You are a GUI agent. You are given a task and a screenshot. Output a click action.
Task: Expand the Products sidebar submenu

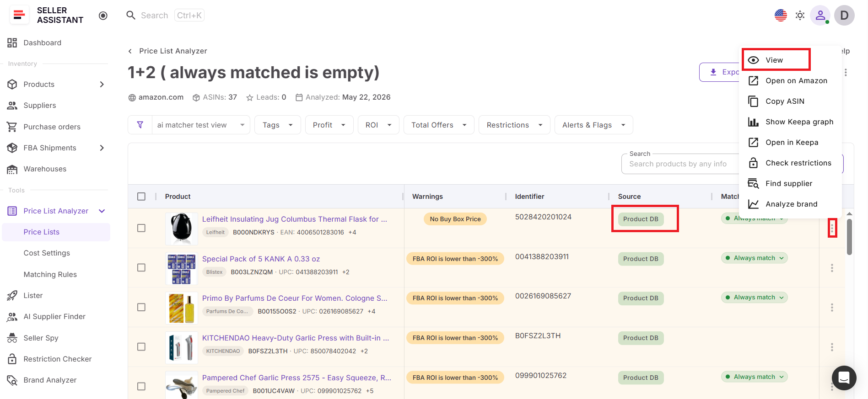point(102,84)
